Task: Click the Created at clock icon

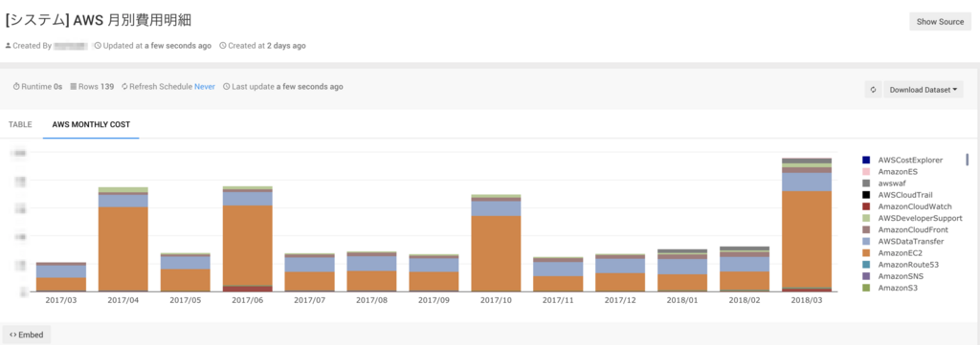Action: pos(223,46)
